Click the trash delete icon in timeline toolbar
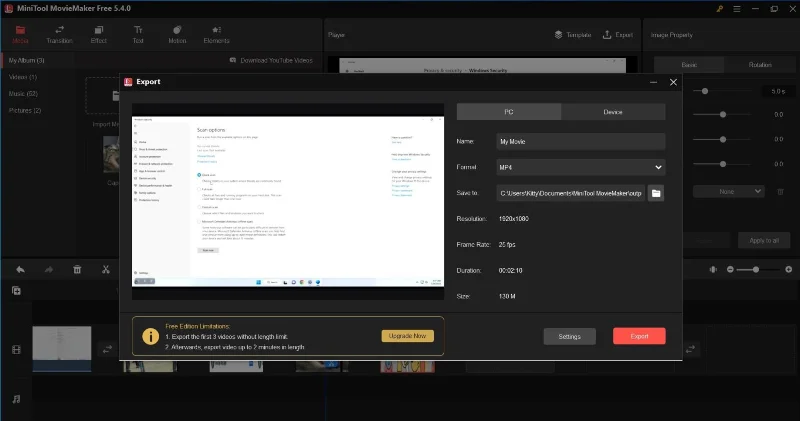 pyautogui.click(x=77, y=269)
